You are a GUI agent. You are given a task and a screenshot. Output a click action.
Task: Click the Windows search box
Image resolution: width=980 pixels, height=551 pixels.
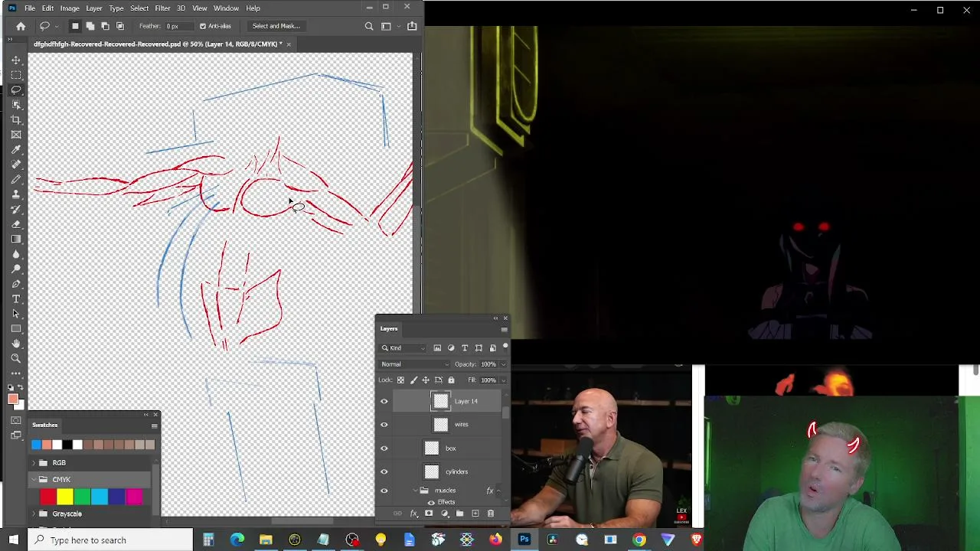111,540
